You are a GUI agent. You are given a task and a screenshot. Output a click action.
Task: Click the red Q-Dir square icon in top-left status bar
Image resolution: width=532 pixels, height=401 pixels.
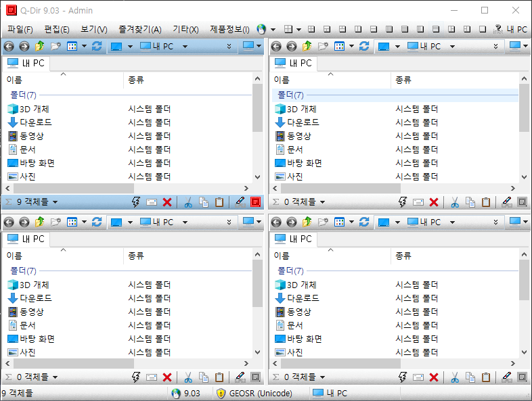255,202
